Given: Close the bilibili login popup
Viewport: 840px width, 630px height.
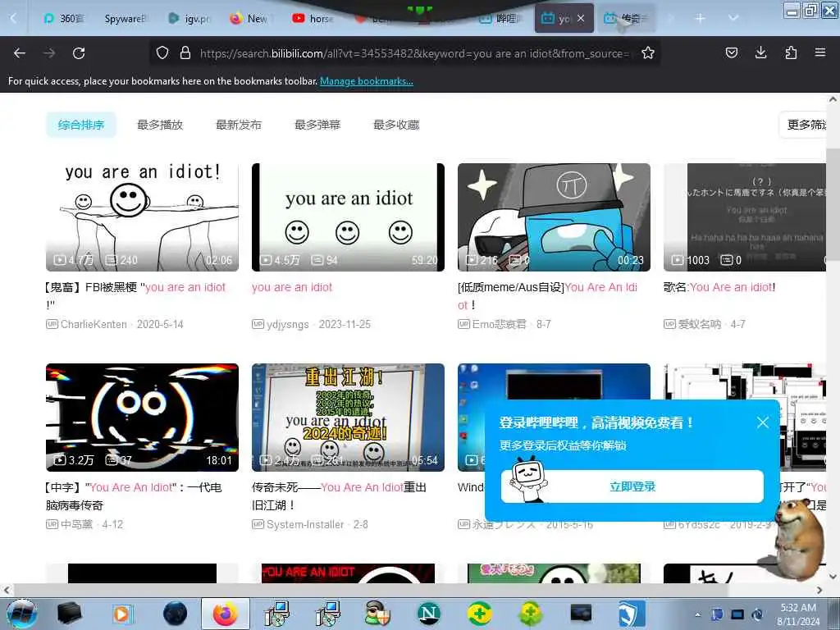Looking at the screenshot, I should pyautogui.click(x=763, y=422).
